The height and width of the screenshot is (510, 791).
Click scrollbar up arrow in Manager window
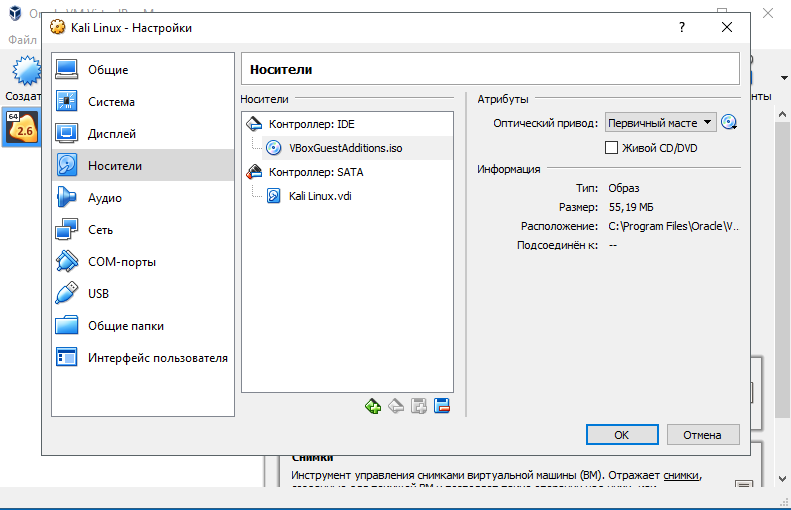[x=782, y=115]
